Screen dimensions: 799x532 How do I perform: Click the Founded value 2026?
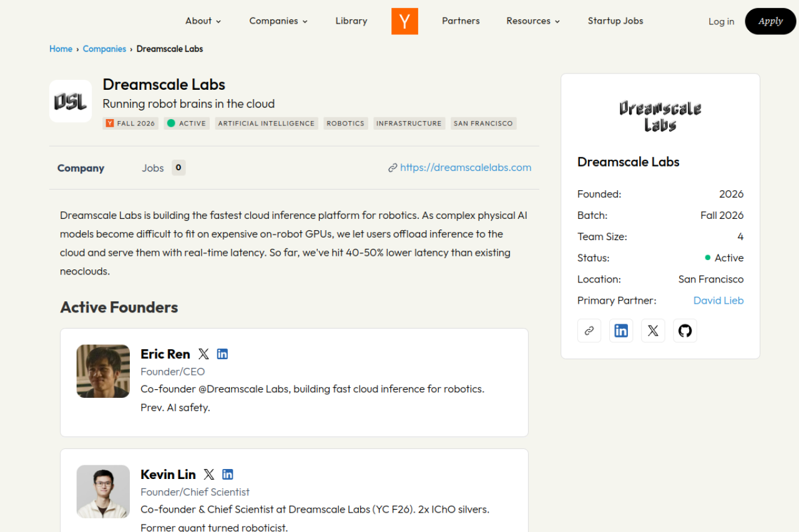(x=731, y=195)
